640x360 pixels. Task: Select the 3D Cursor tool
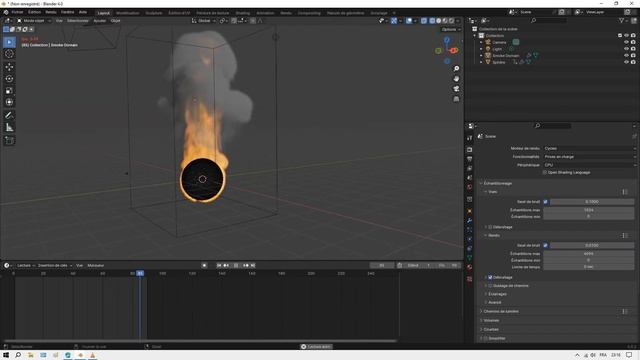(x=9, y=54)
